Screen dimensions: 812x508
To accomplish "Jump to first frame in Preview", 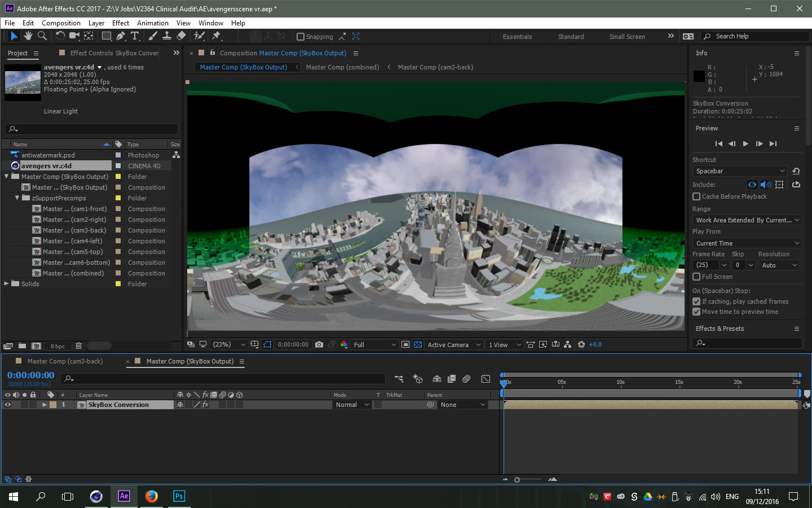I will coord(718,143).
